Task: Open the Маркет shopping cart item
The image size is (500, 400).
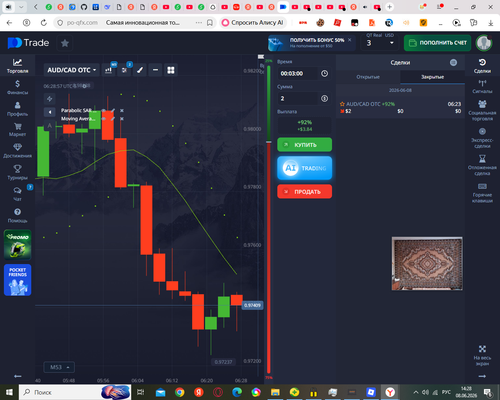Action: [x=17, y=130]
